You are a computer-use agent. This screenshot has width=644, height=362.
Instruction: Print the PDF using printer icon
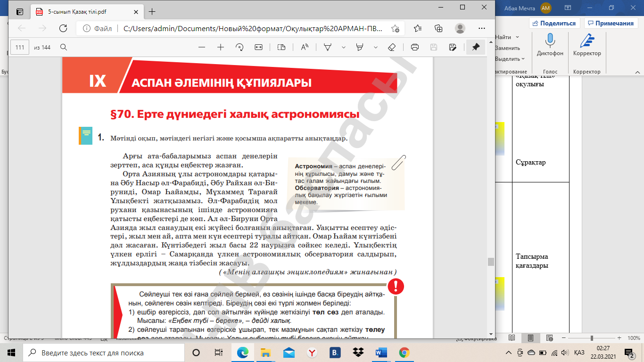(x=415, y=47)
